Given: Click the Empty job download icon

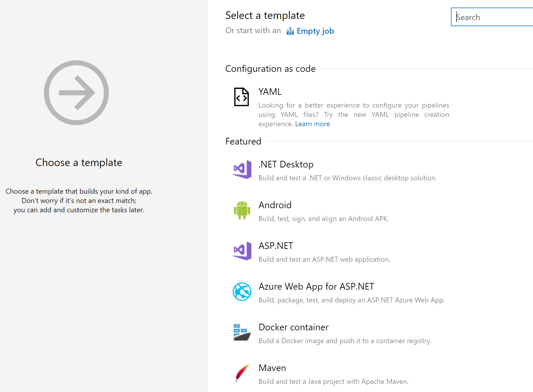Looking at the screenshot, I should click(x=290, y=31).
